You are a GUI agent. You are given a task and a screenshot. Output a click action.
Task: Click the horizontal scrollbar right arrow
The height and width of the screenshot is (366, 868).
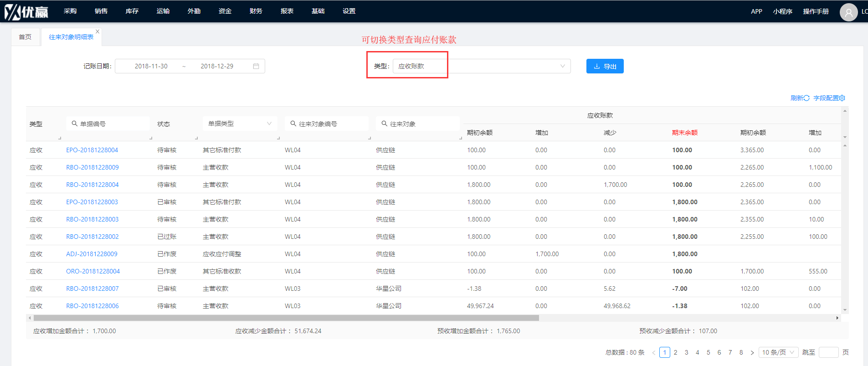[837, 318]
